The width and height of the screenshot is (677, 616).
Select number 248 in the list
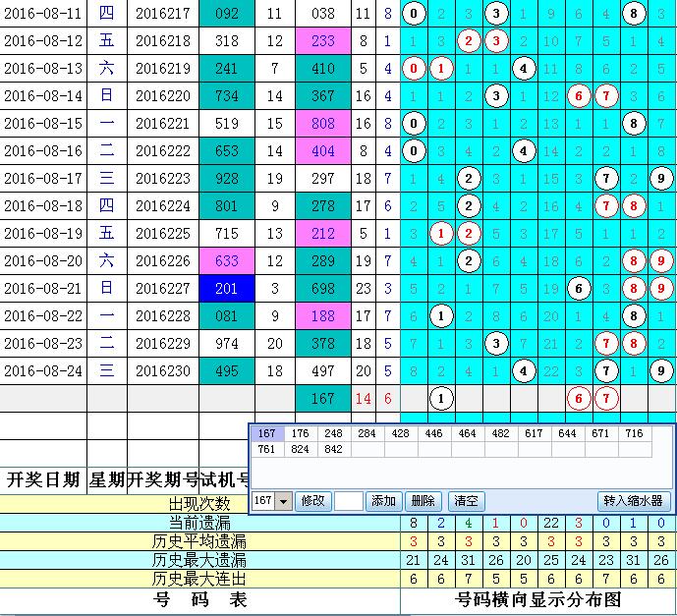[334, 433]
